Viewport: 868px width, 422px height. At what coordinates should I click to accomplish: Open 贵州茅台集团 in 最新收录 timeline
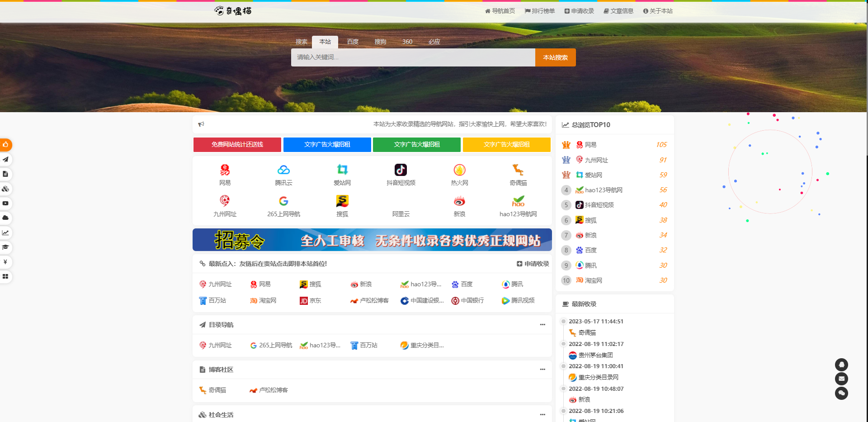(591, 355)
